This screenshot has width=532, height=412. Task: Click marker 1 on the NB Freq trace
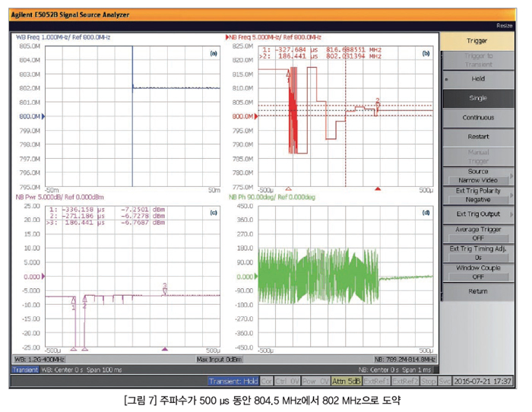288,76
